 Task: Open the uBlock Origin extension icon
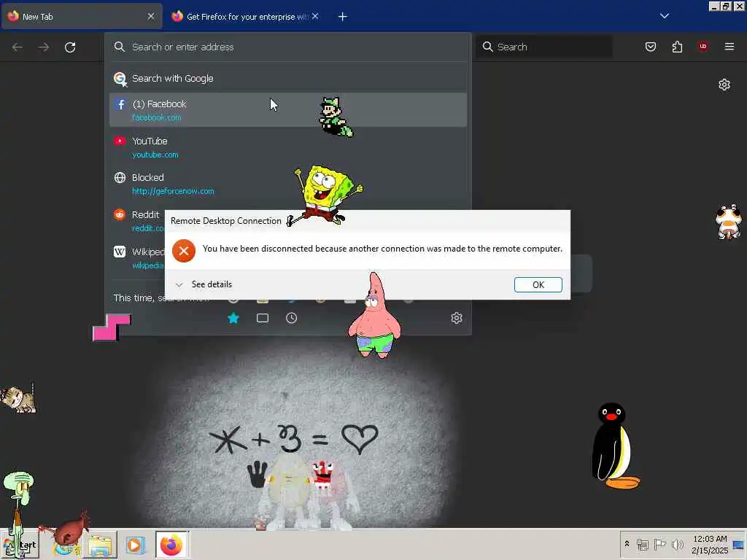(x=703, y=46)
